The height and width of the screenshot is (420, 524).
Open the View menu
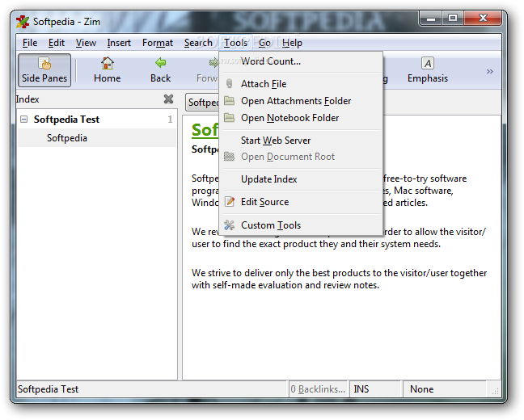[86, 43]
